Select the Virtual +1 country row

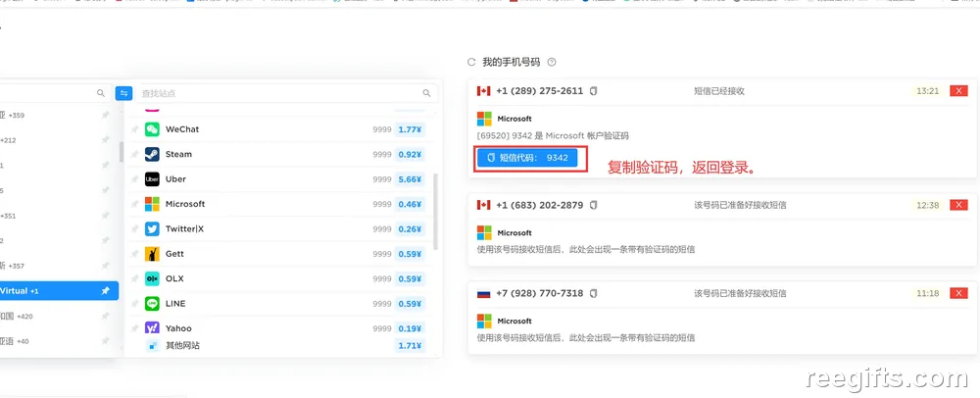point(59,291)
